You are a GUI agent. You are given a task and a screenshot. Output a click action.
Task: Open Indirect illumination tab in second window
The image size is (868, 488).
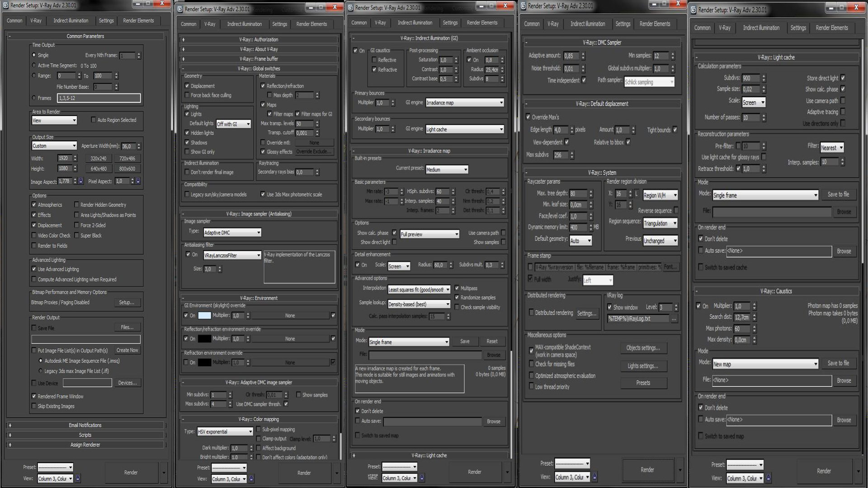point(244,24)
